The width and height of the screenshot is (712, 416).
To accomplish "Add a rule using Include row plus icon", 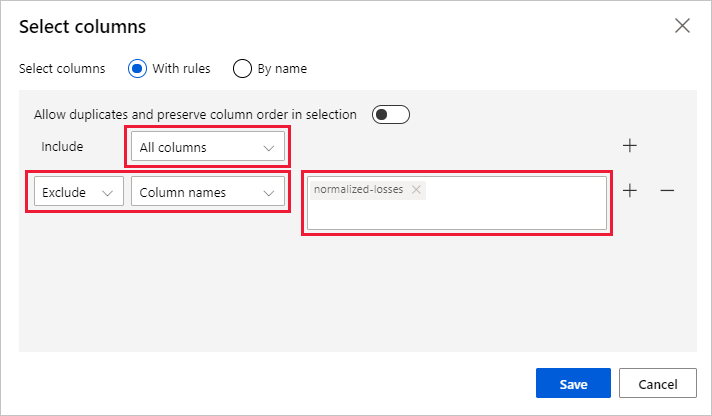I will pos(630,146).
